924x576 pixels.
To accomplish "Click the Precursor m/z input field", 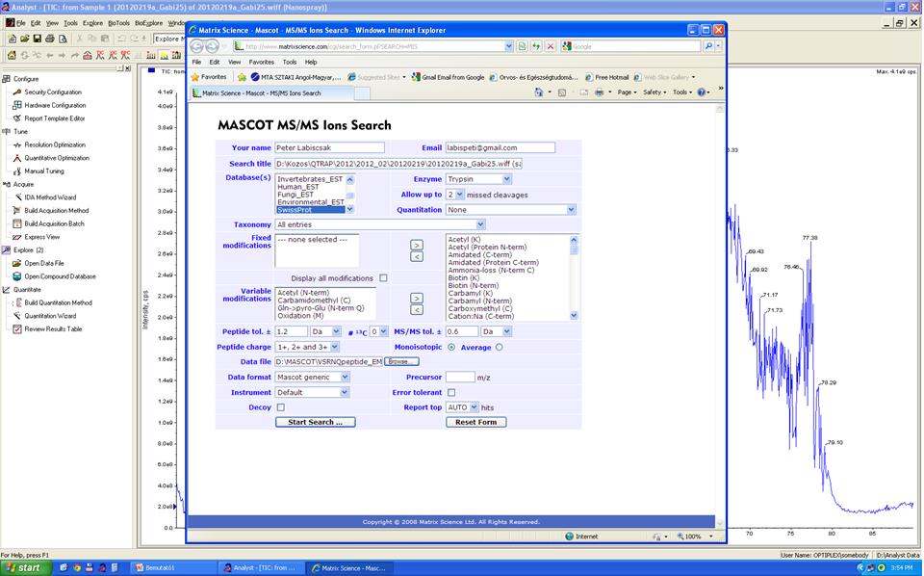I will (x=460, y=378).
